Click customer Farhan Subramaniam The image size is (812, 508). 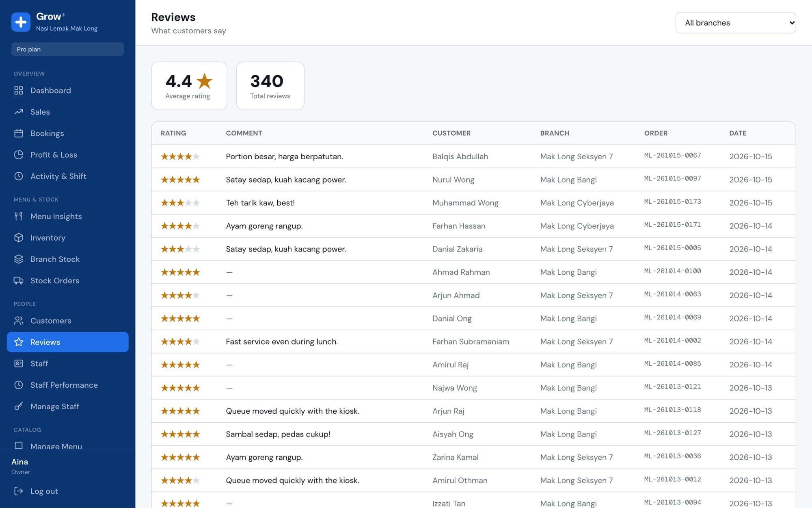click(x=471, y=342)
